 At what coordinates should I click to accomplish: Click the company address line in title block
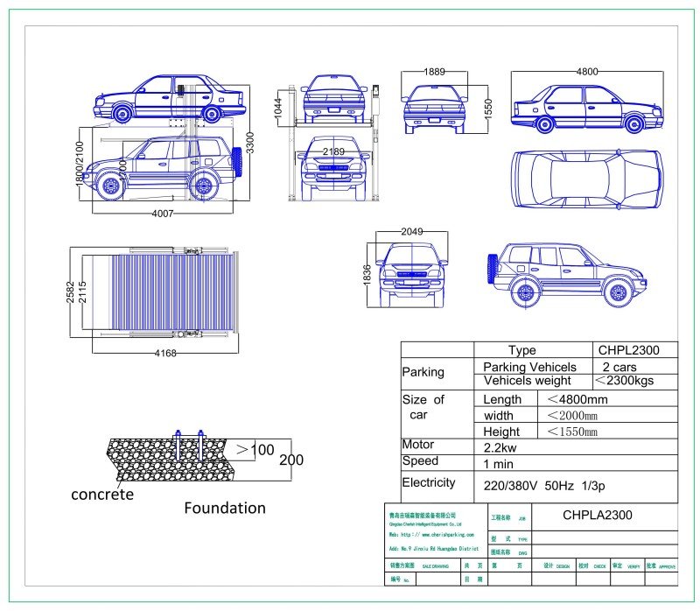(x=434, y=549)
